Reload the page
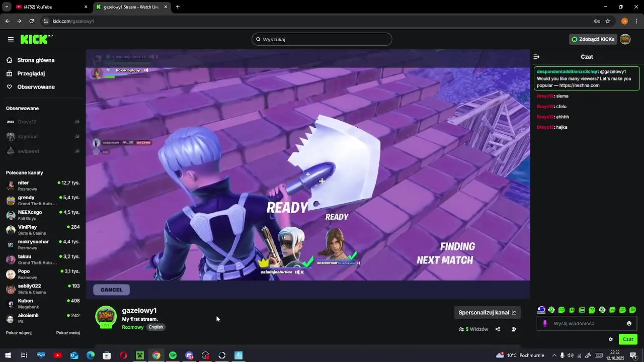 point(31,21)
